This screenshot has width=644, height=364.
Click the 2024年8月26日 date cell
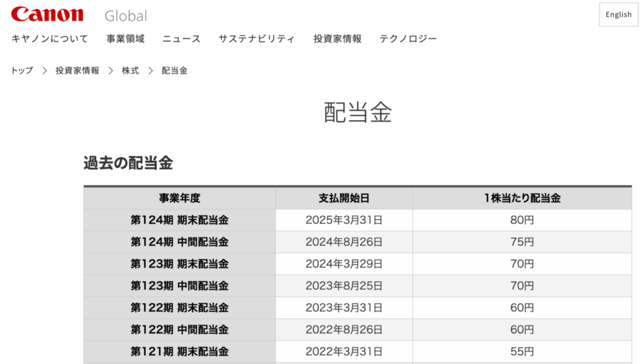click(x=344, y=242)
